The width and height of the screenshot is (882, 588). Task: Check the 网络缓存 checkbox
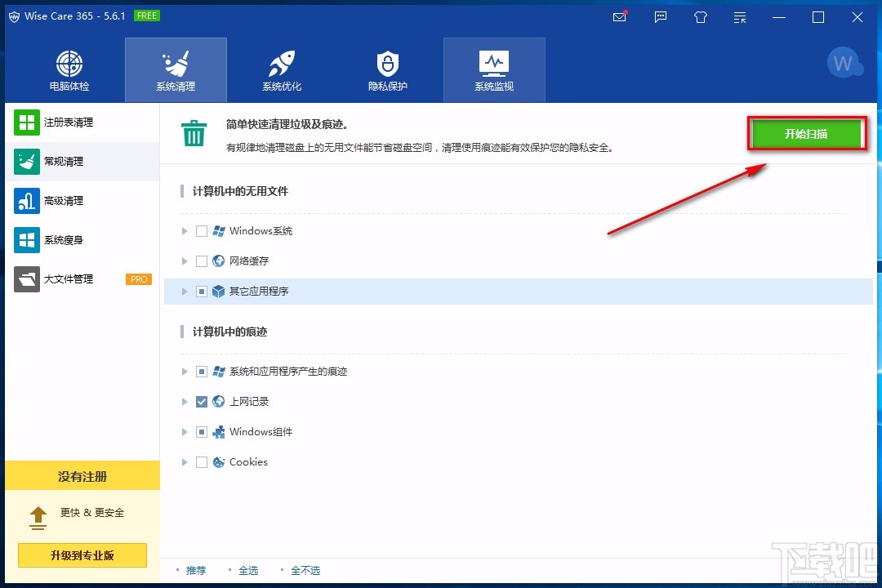point(202,261)
